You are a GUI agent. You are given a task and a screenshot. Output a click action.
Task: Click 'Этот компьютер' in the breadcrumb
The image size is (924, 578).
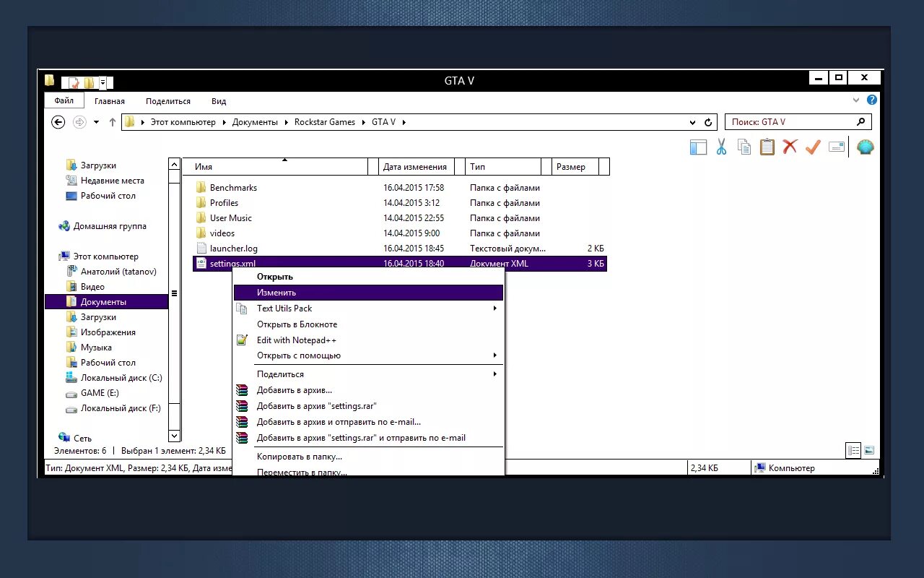coord(183,122)
